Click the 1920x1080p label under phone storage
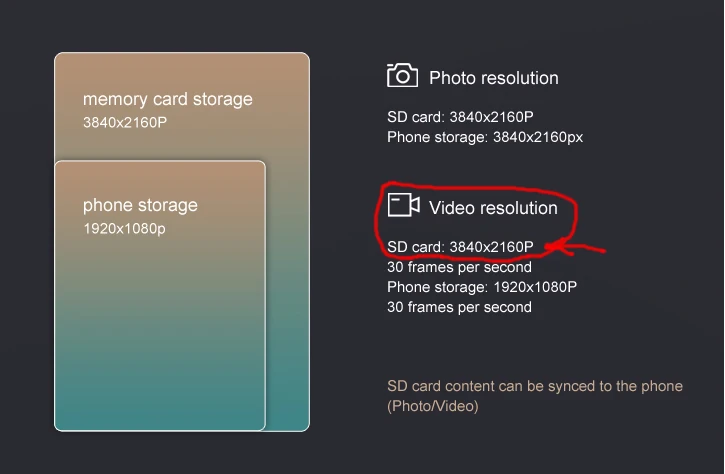 tap(124, 229)
